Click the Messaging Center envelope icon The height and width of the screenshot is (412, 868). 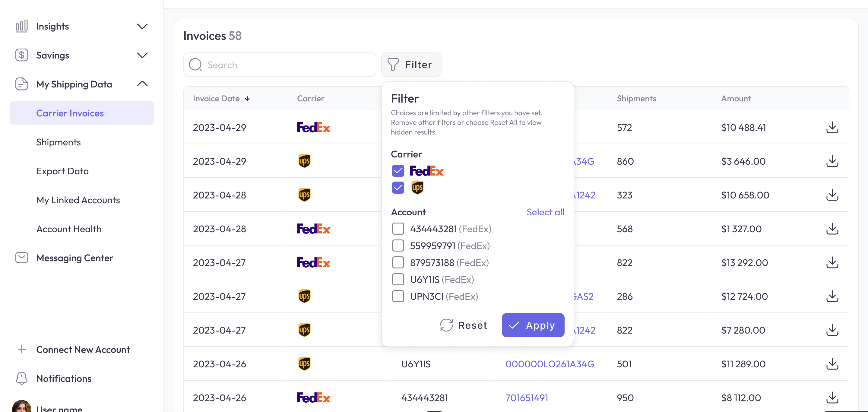coord(22,258)
